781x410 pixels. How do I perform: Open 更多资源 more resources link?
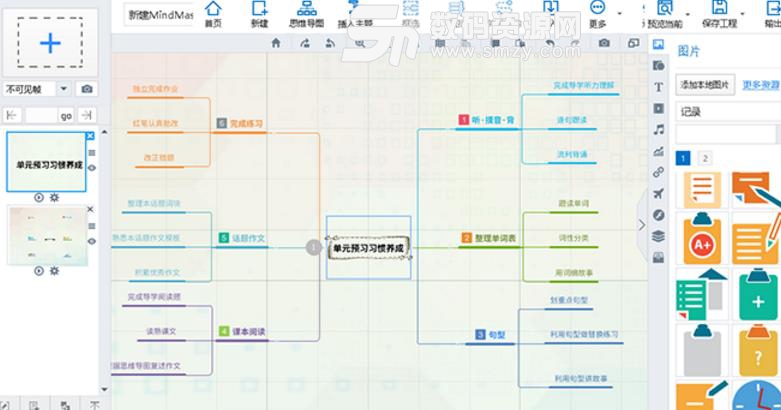(x=761, y=85)
